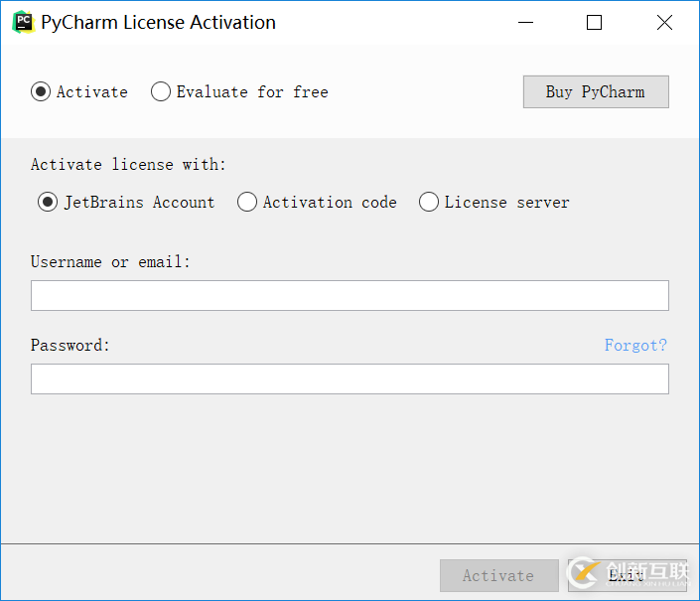Click the Exit button
This screenshot has width=700, height=601.
(x=627, y=575)
